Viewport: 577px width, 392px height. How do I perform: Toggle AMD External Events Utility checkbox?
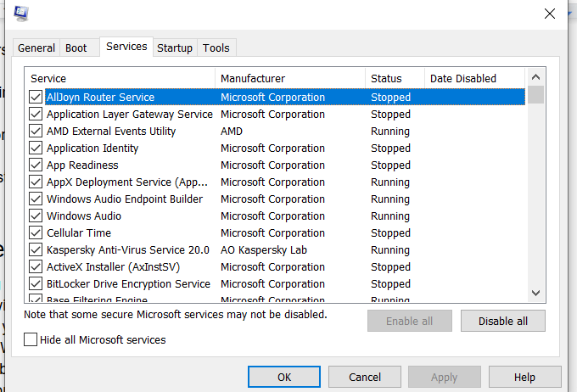[x=36, y=131]
